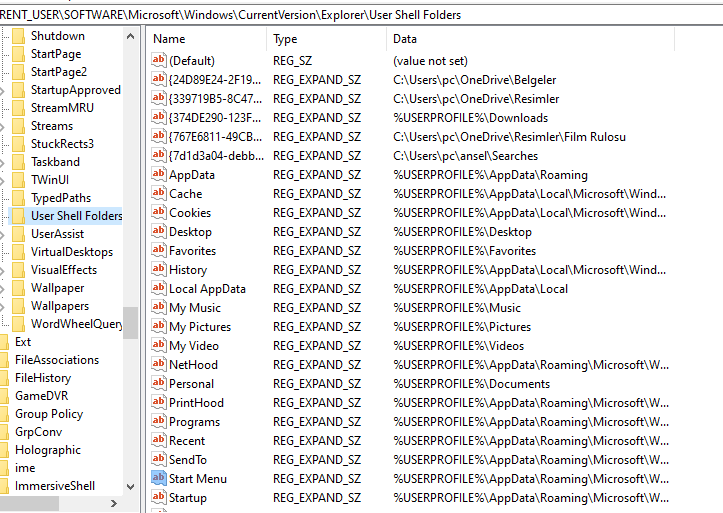Click the string icon of Desktop value
The image size is (723, 513).
(158, 231)
